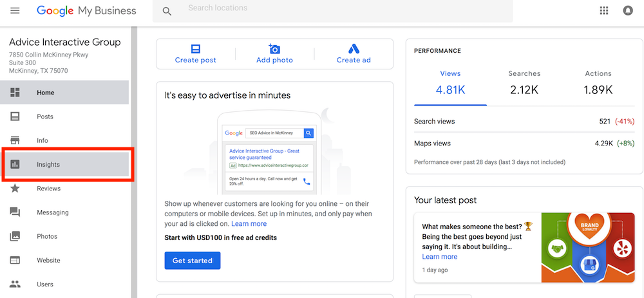Click the 7850 Collin McKinney Pkwy address

[48, 55]
